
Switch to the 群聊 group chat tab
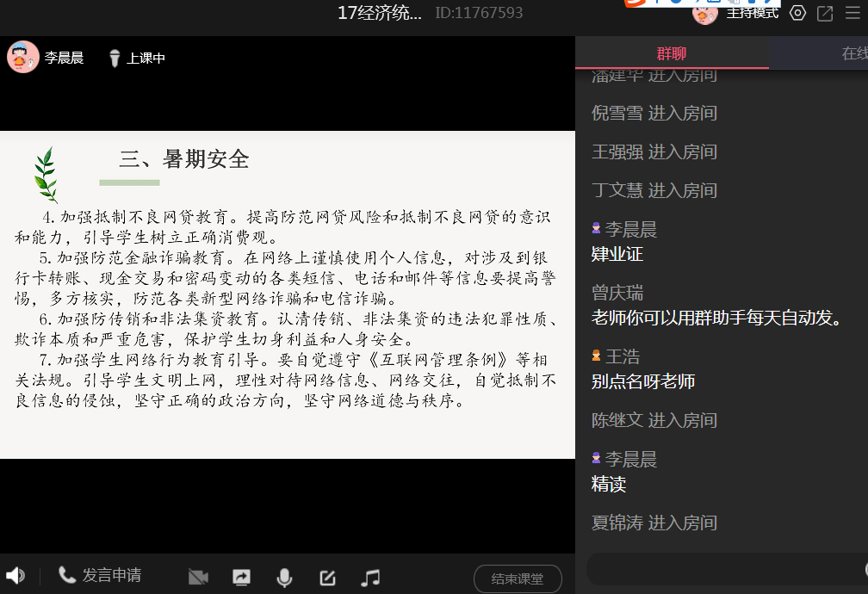(x=672, y=53)
